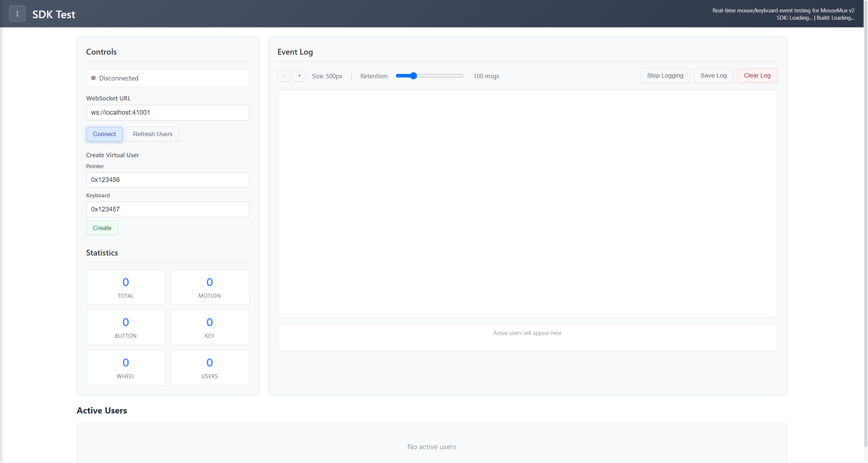Click the Pointer value input

click(x=168, y=180)
